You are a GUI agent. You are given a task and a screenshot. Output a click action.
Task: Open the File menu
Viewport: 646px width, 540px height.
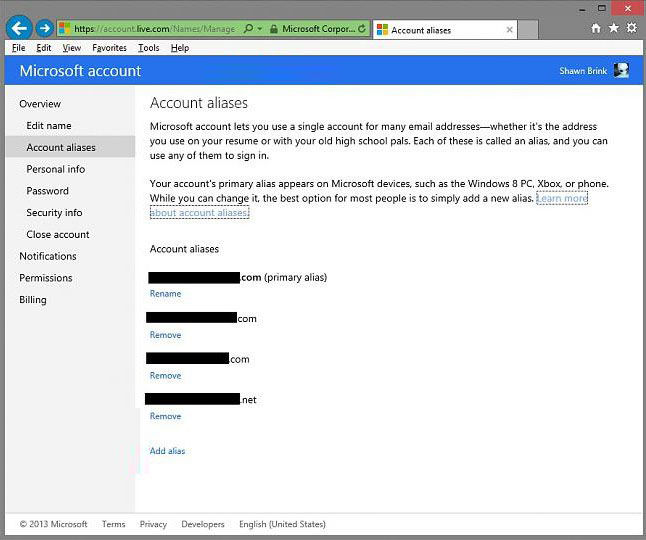[19, 48]
